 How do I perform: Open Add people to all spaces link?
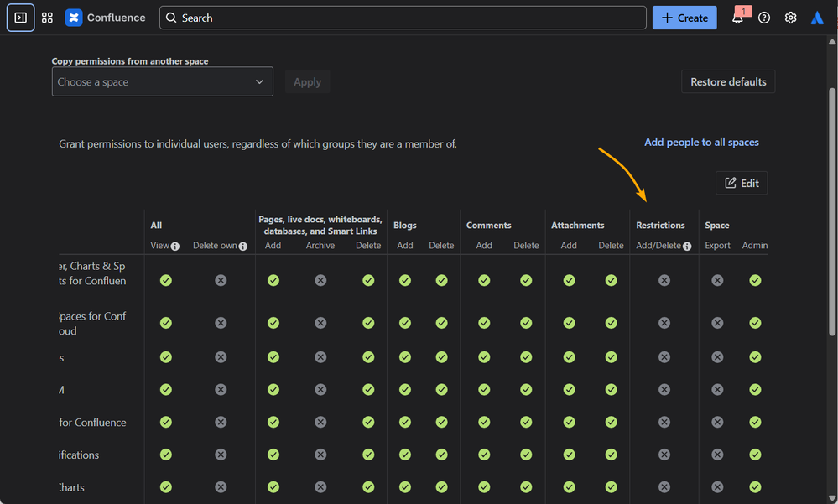701,143
